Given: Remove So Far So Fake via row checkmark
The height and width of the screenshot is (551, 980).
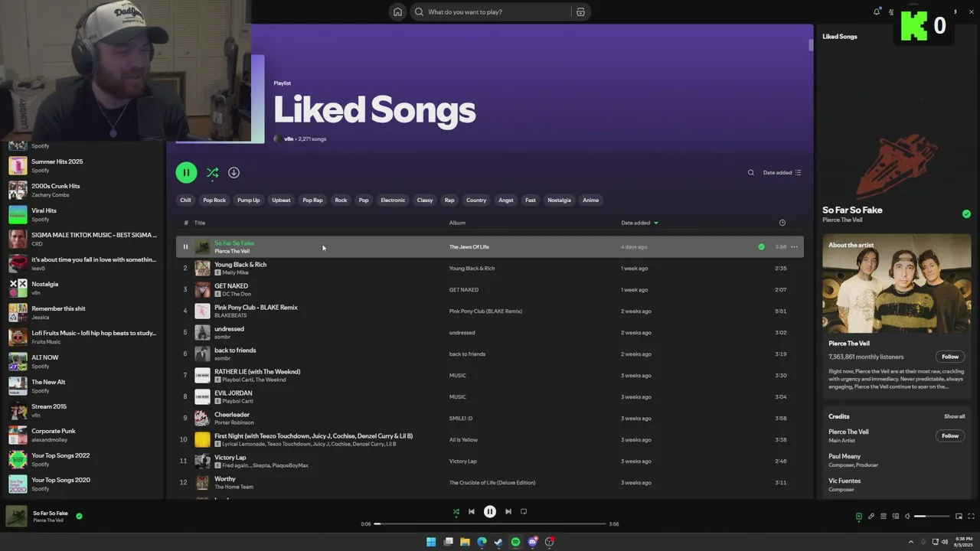Looking at the screenshot, I should tap(761, 246).
